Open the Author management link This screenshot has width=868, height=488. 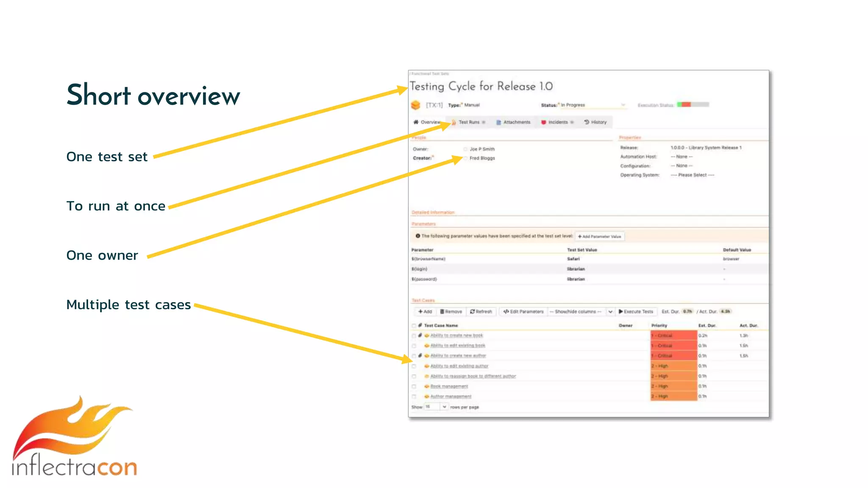coord(451,396)
